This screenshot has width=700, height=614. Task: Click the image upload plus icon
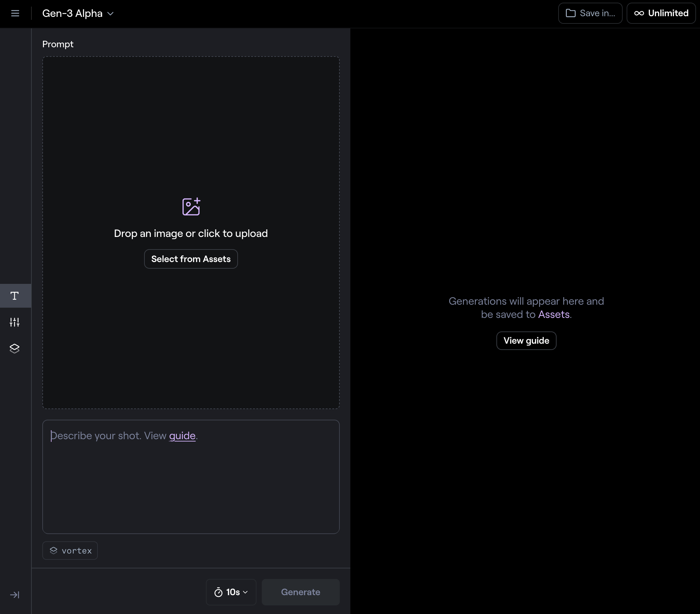point(191,207)
